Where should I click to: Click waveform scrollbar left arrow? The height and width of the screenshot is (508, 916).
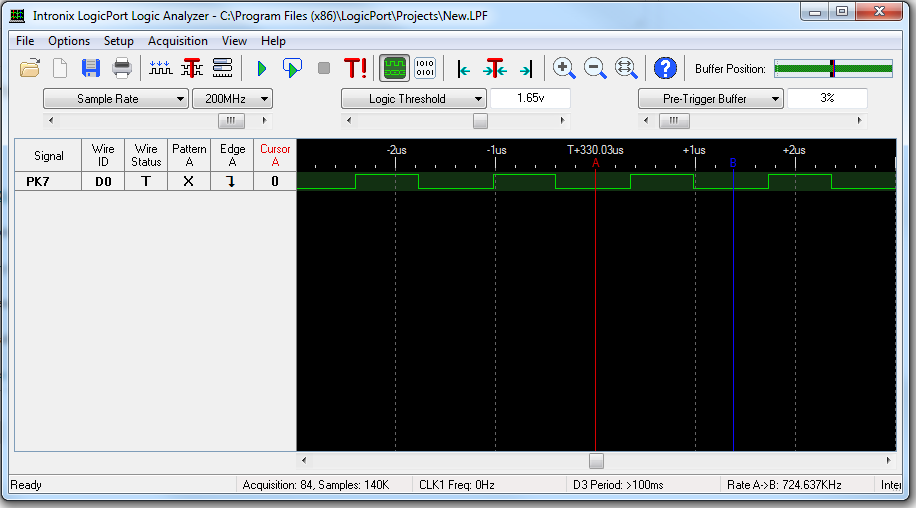point(304,461)
